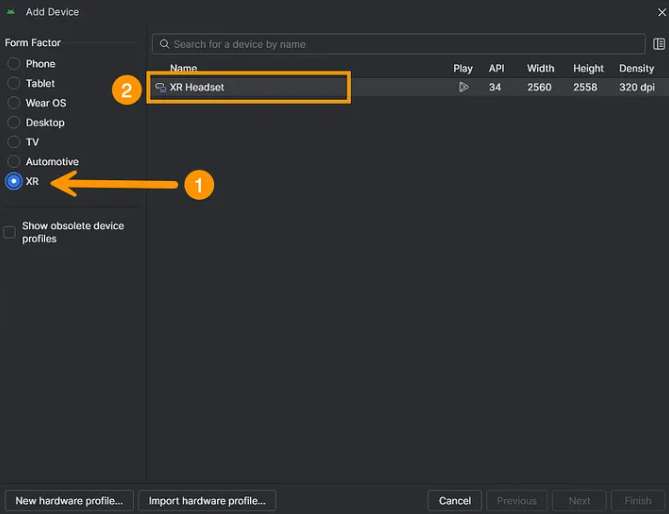
Task: Click the XR Headset device icon
Action: 160,88
